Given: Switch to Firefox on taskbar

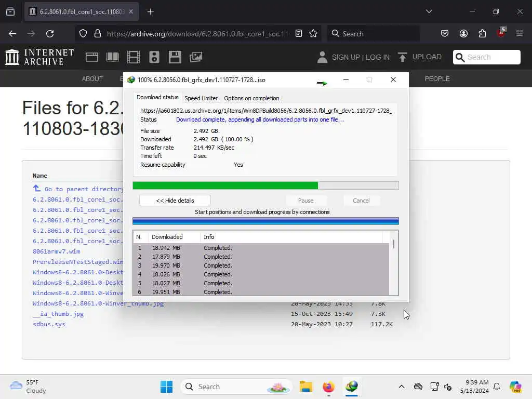Looking at the screenshot, I should click(x=328, y=387).
